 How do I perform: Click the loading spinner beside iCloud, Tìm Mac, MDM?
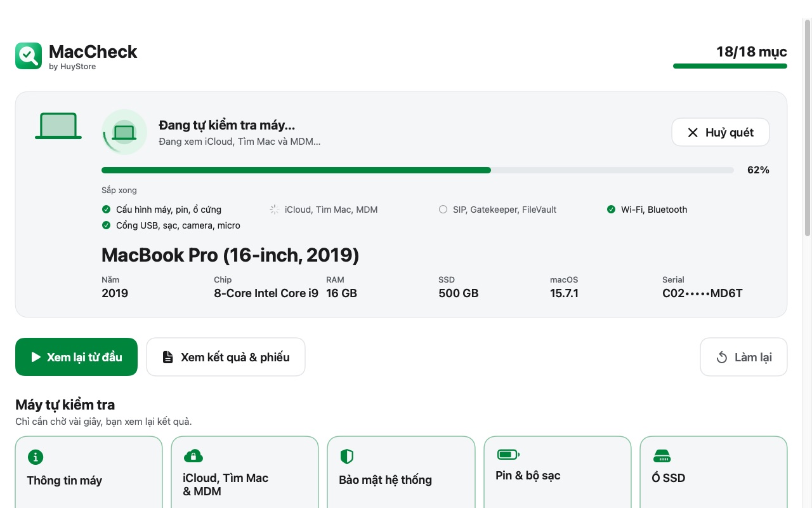(x=274, y=210)
